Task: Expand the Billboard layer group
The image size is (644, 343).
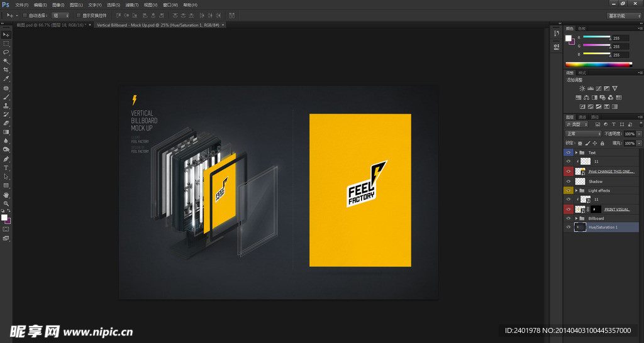Action: 576,218
